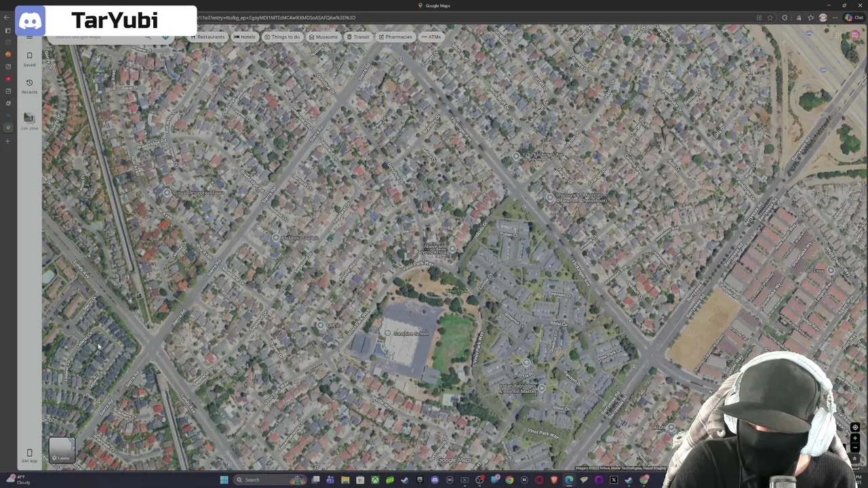
Task: Add new sidebar item with plus
Action: 8,141
